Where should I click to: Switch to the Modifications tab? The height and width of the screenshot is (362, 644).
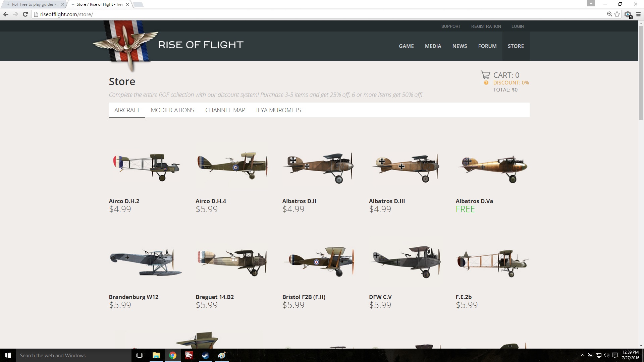[x=172, y=110]
